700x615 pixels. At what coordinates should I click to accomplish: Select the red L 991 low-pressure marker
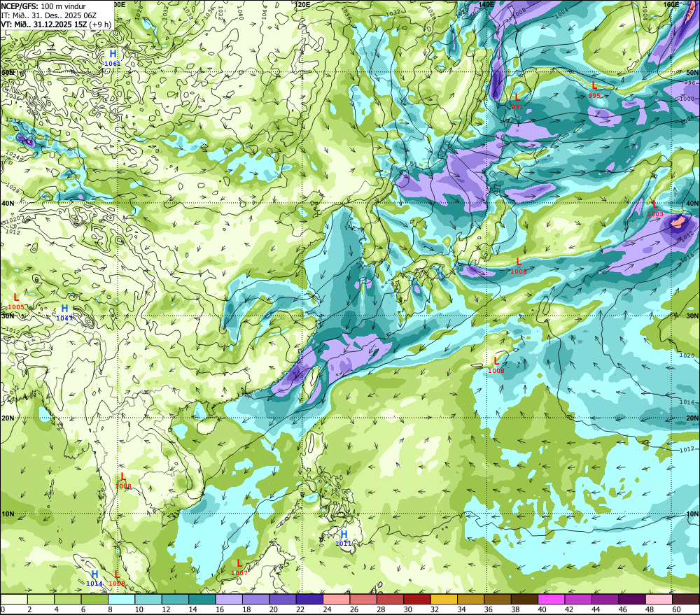[517, 101]
